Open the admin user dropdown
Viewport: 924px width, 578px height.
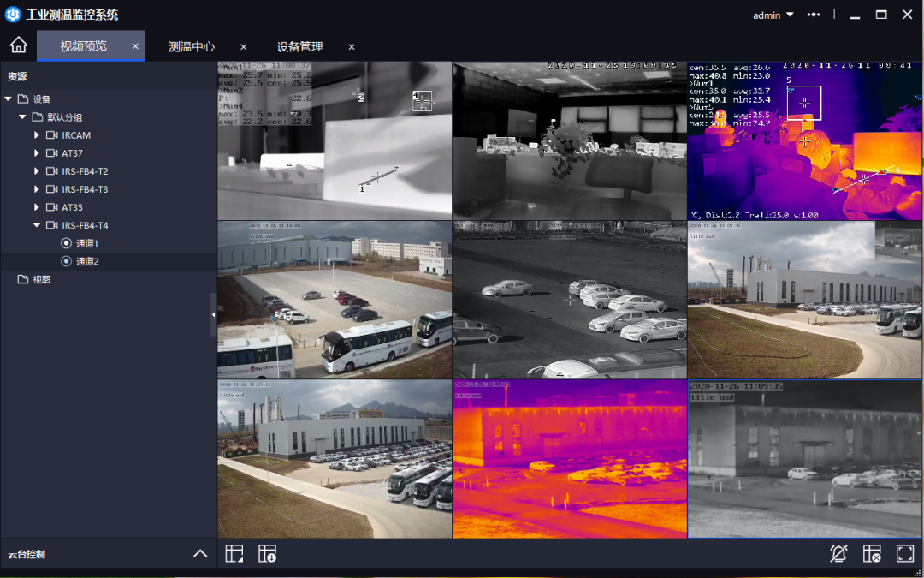pyautogui.click(x=773, y=15)
